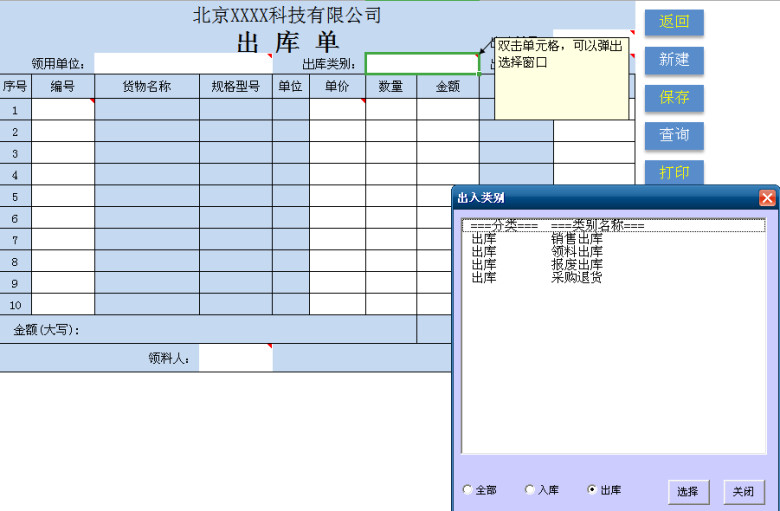Click the 规格型号 column header
This screenshot has height=511, width=780.
tap(236, 87)
